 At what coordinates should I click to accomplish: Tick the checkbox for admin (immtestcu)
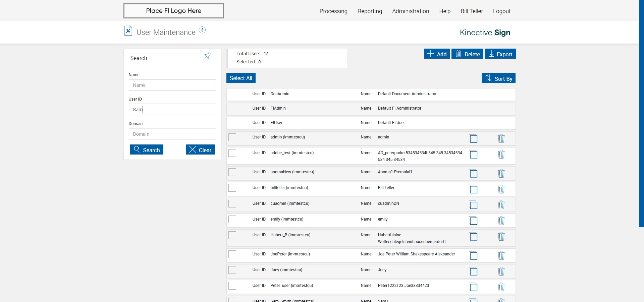(x=232, y=137)
